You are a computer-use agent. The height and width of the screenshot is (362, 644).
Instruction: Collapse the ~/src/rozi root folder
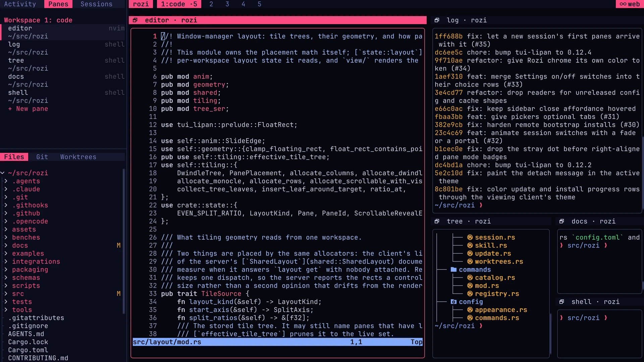pyautogui.click(x=3, y=173)
